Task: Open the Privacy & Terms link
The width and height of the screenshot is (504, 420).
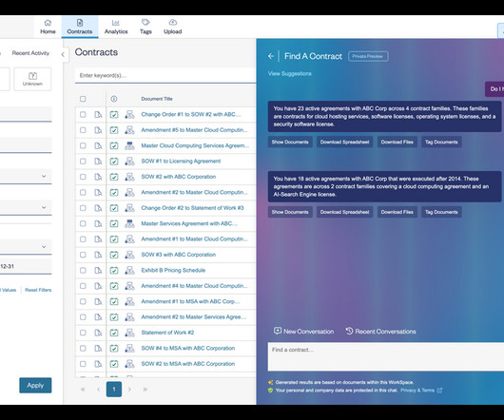Action: click(417, 391)
